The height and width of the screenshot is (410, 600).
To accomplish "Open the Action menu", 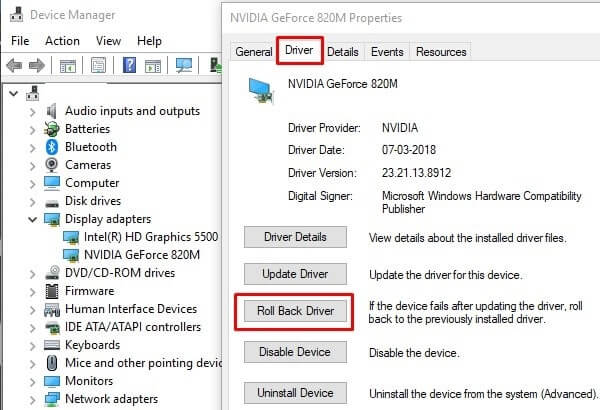I will pos(62,41).
